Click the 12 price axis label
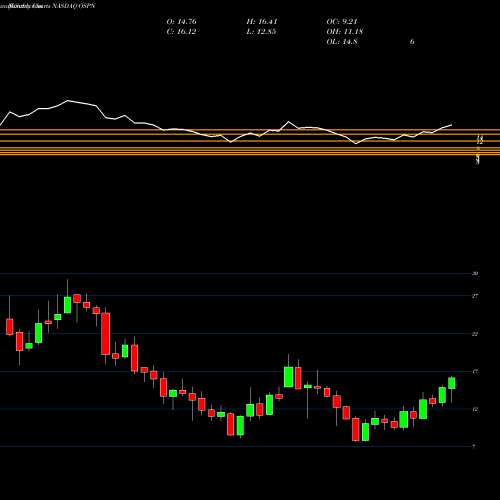The height and width of the screenshot is (500, 500). coord(476,409)
